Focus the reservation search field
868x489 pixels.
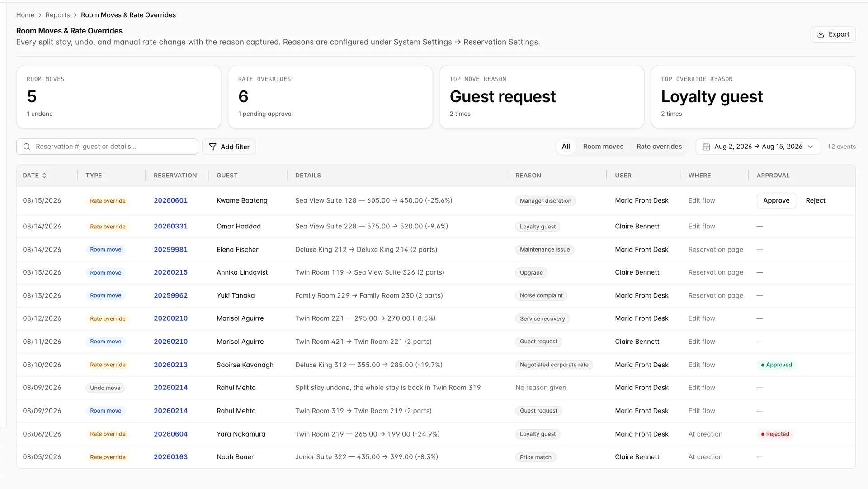pos(107,147)
